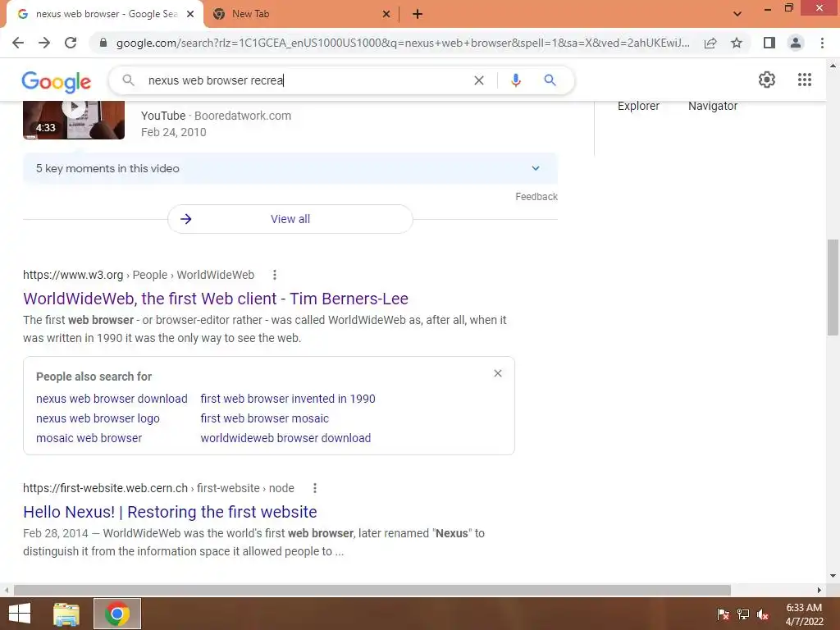Click the browser forward arrow
The height and width of the screenshot is (630, 840).
(x=44, y=43)
